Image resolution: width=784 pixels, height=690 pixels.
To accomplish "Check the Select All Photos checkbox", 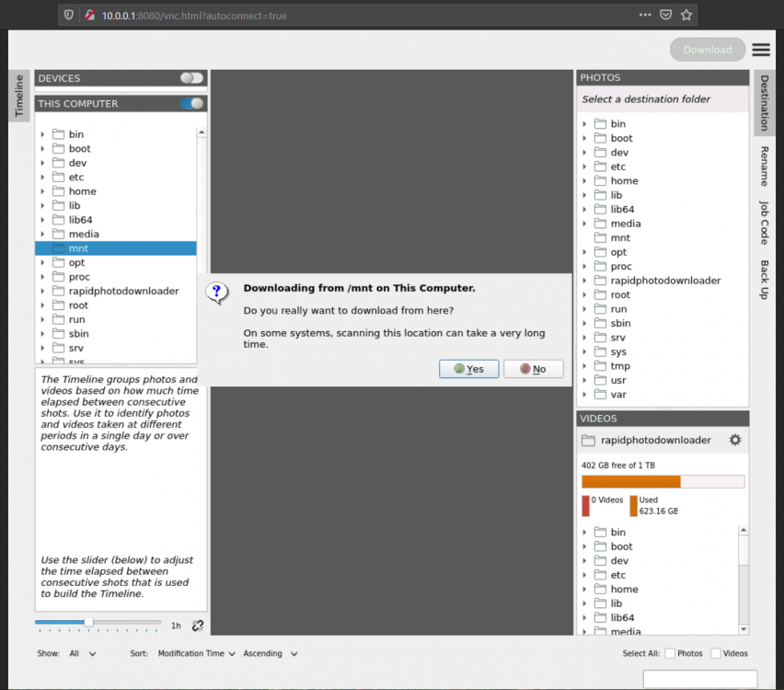I will 670,653.
